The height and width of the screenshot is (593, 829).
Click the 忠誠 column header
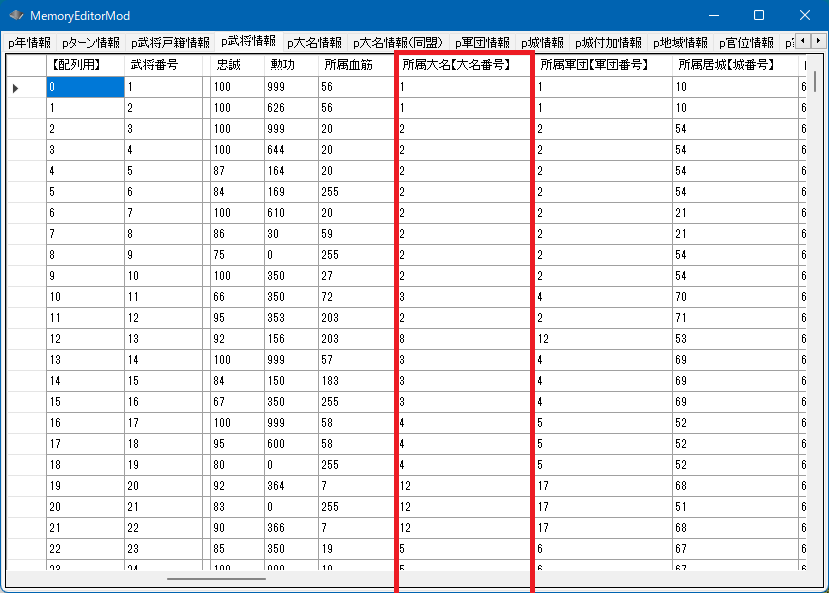[x=227, y=65]
